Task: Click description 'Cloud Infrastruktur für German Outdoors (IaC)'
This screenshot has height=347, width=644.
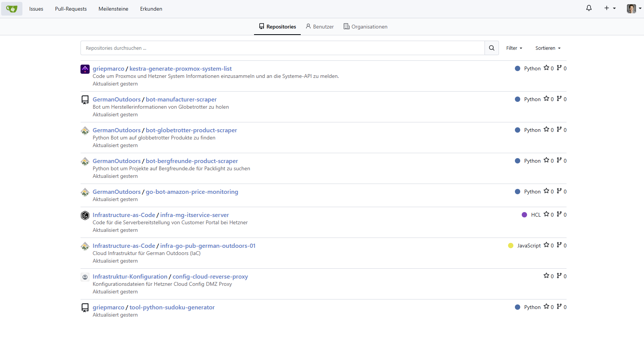Action: point(147,254)
